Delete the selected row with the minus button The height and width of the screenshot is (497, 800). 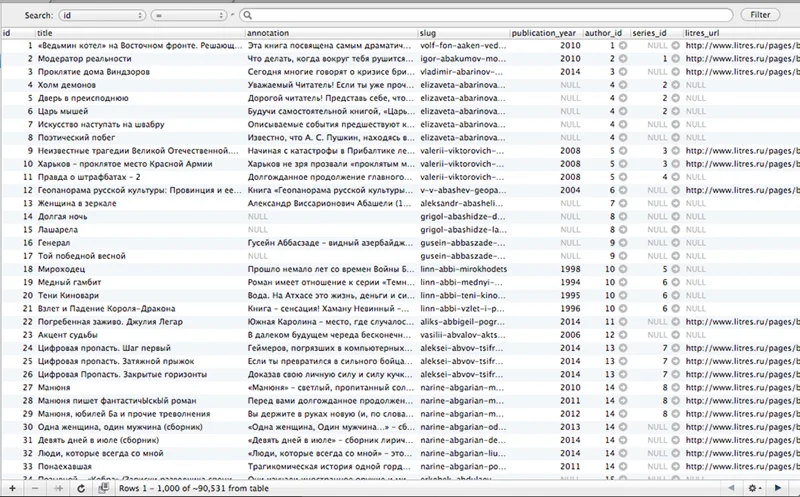(36, 487)
